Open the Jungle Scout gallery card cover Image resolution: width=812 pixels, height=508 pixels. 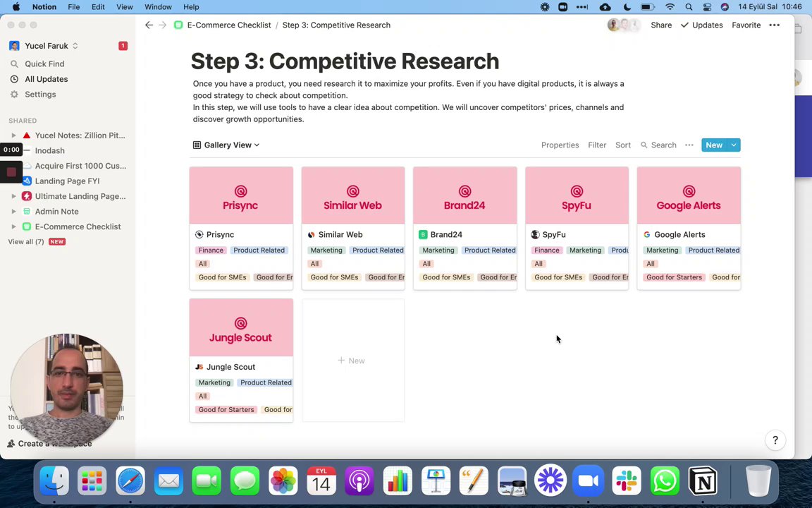point(241,327)
